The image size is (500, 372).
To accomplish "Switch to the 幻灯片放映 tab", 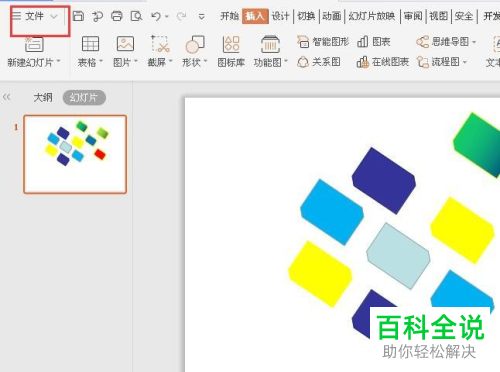I will 372,16.
